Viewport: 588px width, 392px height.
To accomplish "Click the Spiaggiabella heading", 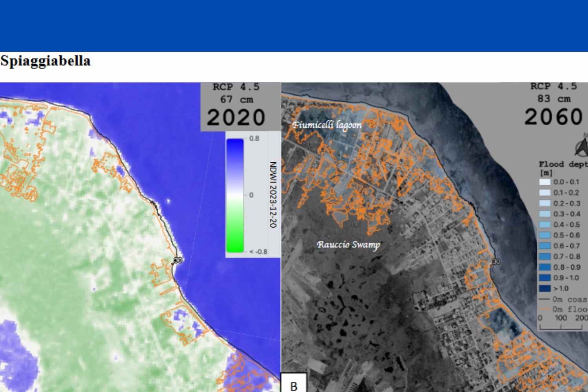I will click(x=45, y=61).
